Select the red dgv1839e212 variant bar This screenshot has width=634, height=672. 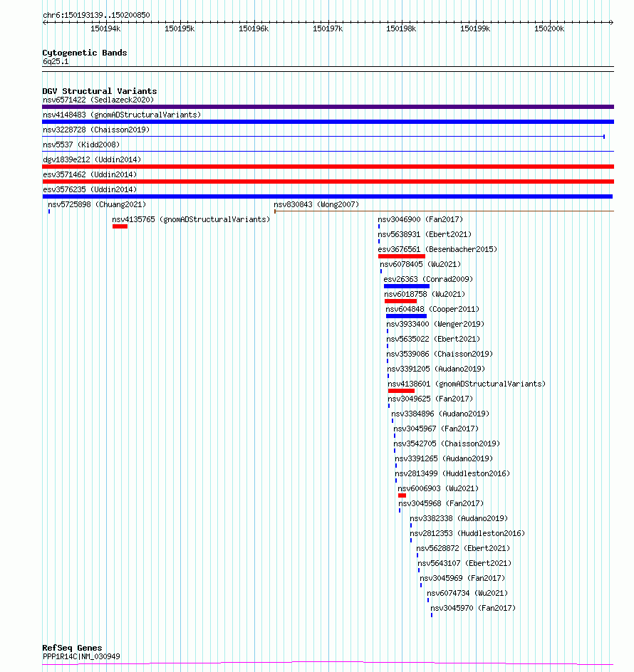click(x=328, y=167)
